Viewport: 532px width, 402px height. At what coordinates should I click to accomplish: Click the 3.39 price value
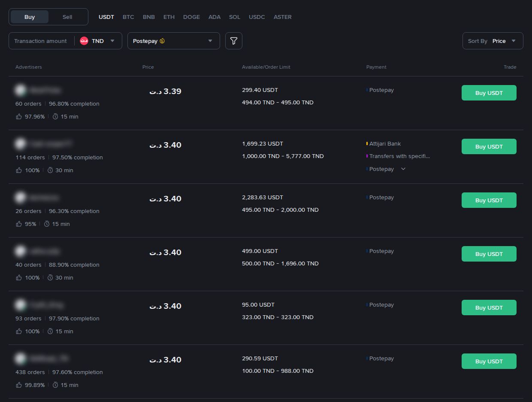click(165, 91)
